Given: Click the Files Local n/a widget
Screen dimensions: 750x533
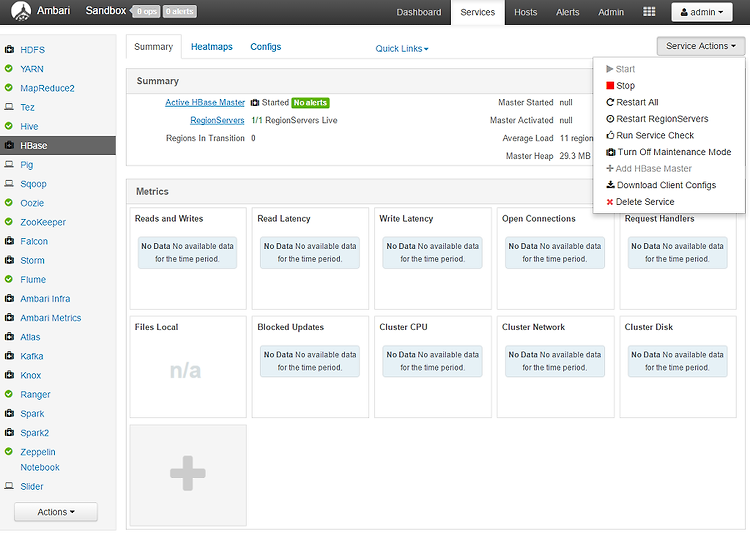Looking at the screenshot, I should pyautogui.click(x=188, y=366).
